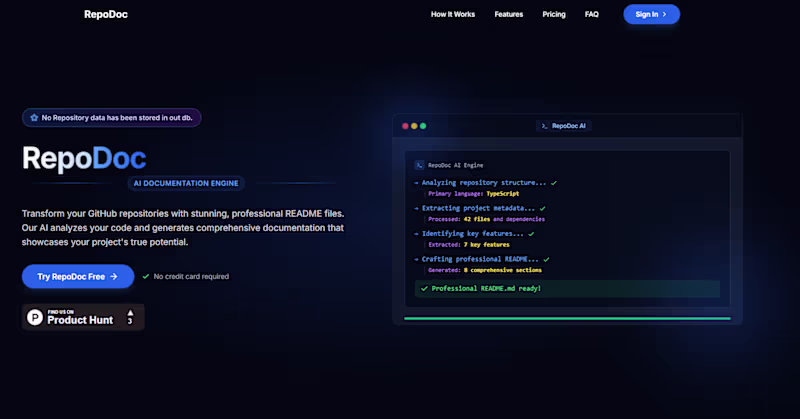Click the Sign In button
The height and width of the screenshot is (419, 800).
pyautogui.click(x=652, y=14)
